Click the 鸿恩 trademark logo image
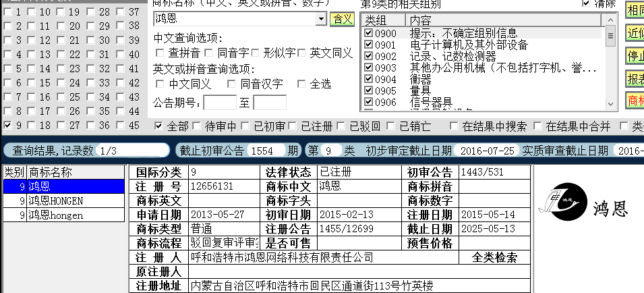Image resolution: width=644 pixels, height=293 pixels. [x=583, y=201]
